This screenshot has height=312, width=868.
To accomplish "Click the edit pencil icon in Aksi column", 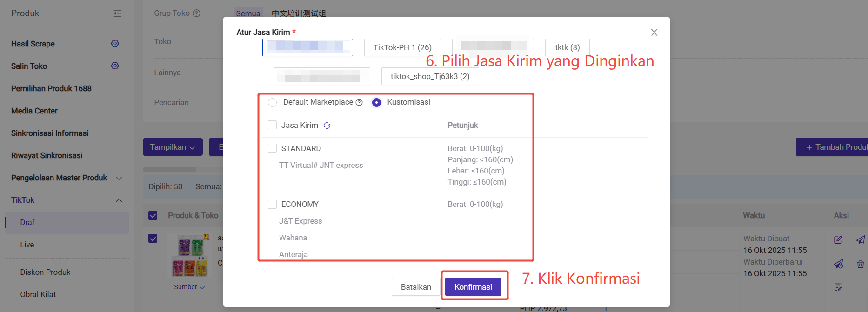I will click(838, 240).
